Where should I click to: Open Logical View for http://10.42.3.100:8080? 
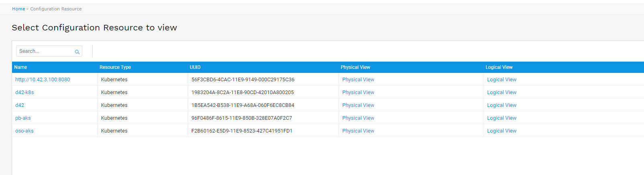coord(502,80)
